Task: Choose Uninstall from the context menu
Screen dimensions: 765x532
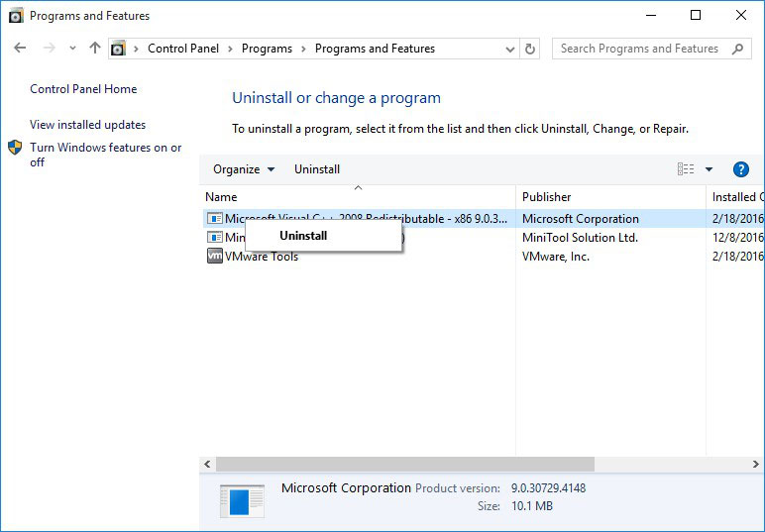Action: pyautogui.click(x=323, y=236)
